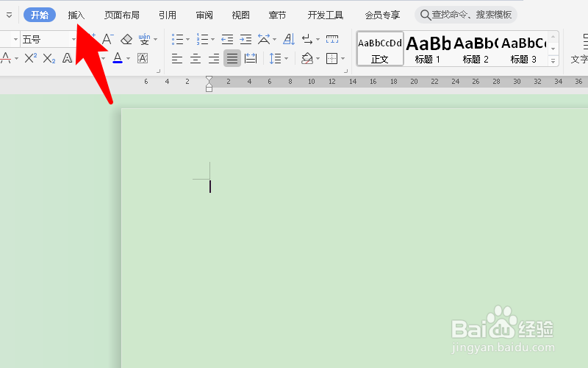
Task: Toggle justified alignment
Action: 232,58
